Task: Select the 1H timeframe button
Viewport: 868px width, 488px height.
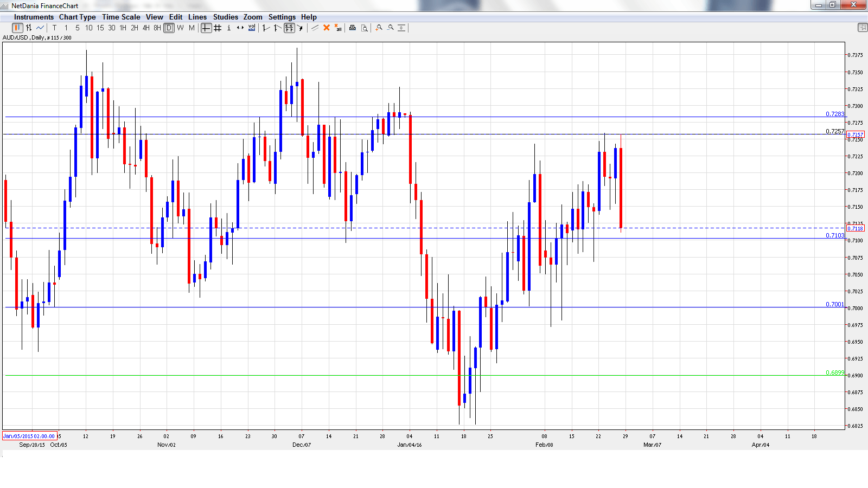Action: [123, 28]
